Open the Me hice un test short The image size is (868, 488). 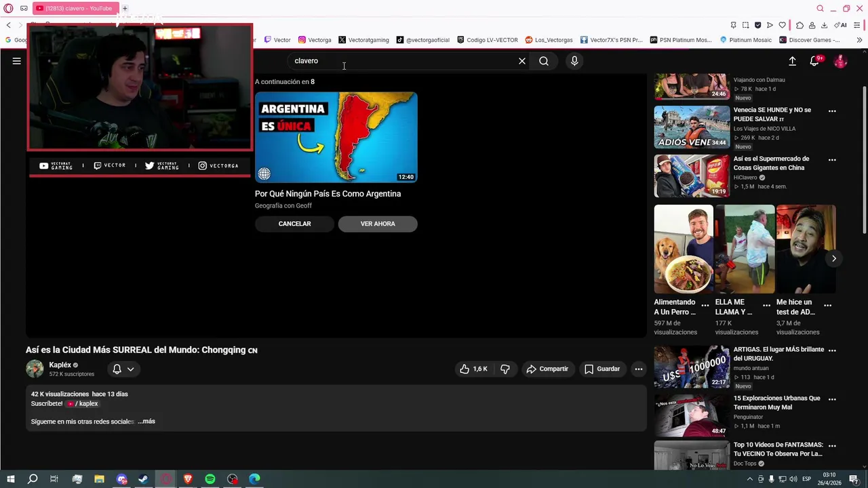[x=806, y=249]
